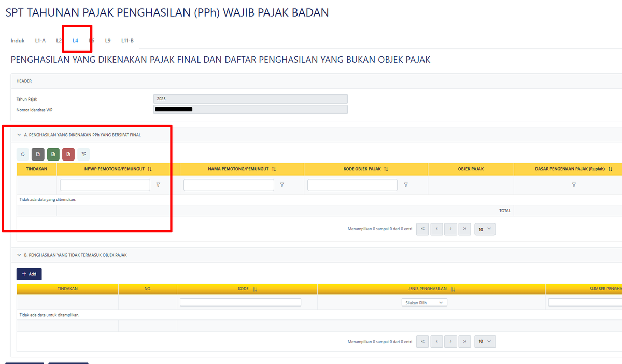The height and width of the screenshot is (364, 622).
Task: Click the 'Tahun Pajak' label
Action: coord(27,99)
